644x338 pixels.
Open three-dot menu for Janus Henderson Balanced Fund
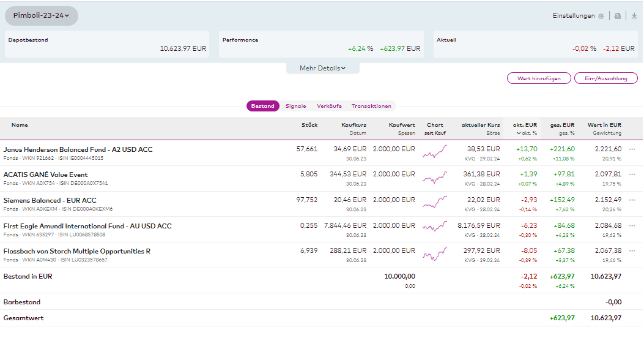[632, 149]
